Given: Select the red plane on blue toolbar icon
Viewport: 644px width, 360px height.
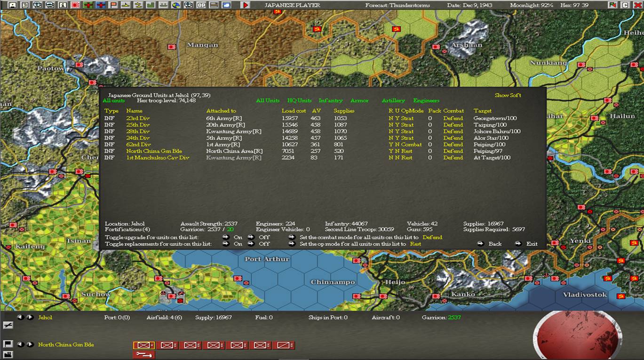Looking at the screenshot, I should click(x=101, y=5).
